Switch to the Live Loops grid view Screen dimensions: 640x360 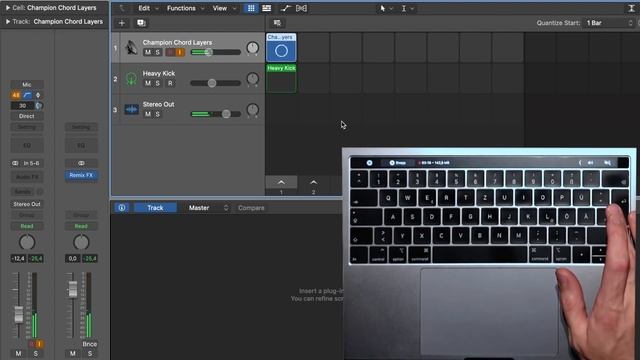pos(251,8)
